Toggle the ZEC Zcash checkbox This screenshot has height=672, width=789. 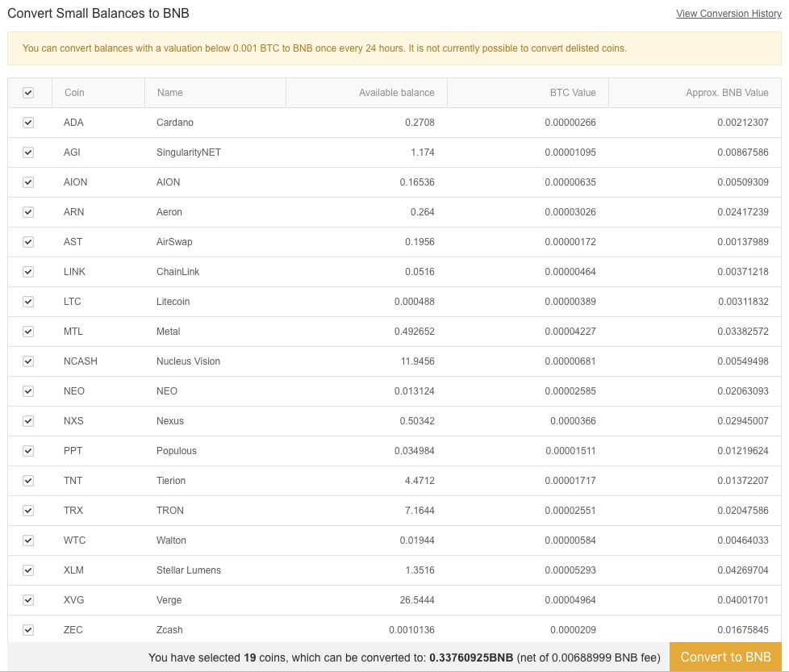tap(28, 630)
